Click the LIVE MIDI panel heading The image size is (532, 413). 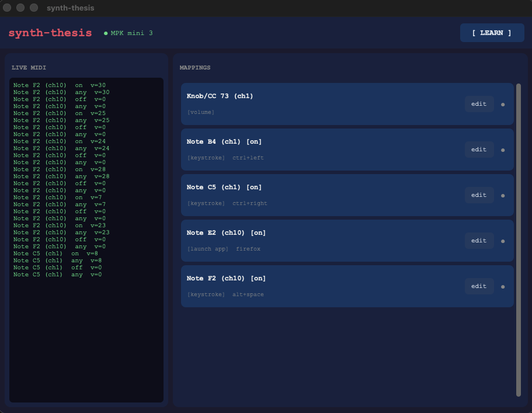click(29, 68)
